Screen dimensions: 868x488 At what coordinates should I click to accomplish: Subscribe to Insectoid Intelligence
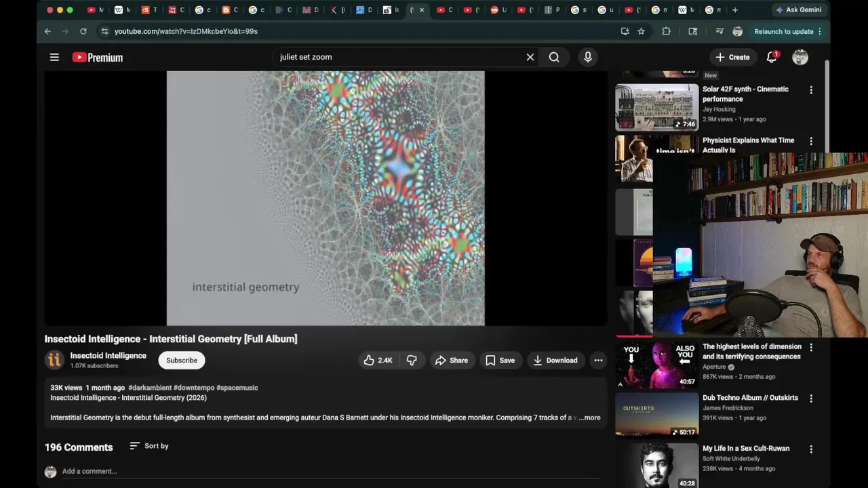(182, 361)
